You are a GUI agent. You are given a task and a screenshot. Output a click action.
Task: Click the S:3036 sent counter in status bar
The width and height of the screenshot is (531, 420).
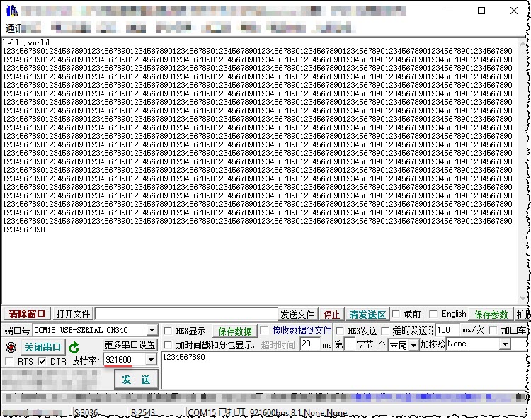pos(86,413)
